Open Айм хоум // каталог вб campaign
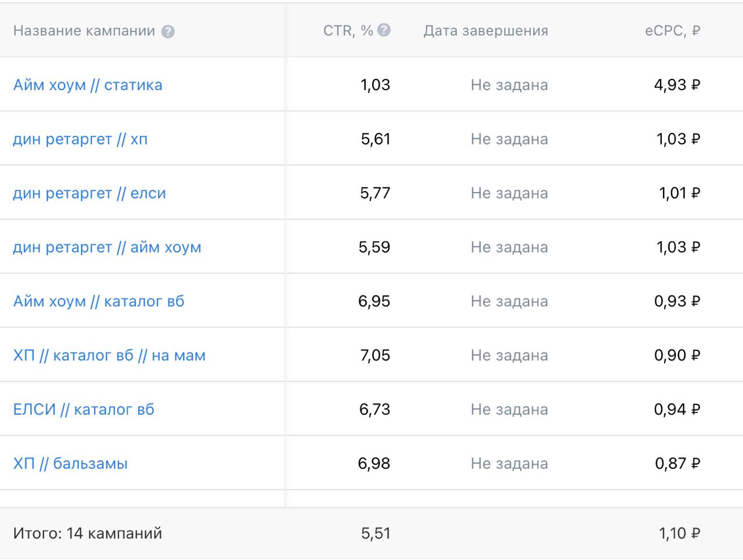 99,301
